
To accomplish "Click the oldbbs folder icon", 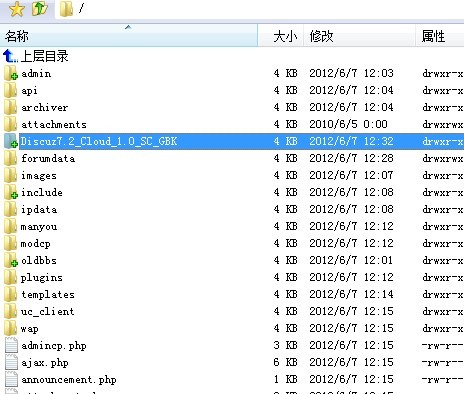I will coord(11,260).
